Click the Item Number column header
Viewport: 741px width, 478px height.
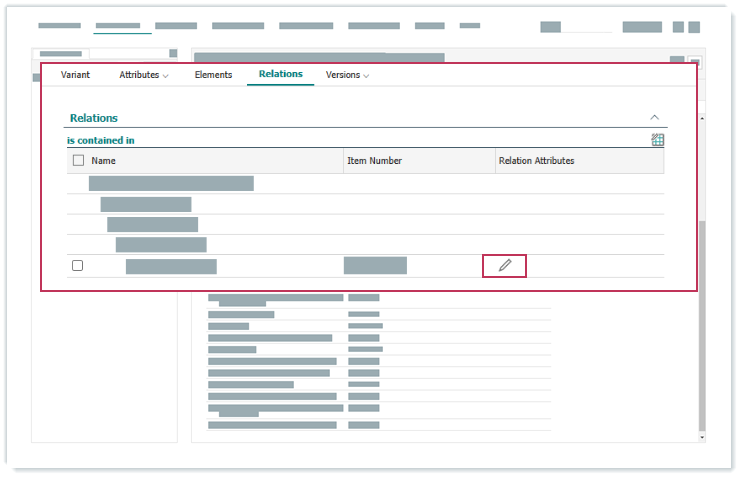376,160
